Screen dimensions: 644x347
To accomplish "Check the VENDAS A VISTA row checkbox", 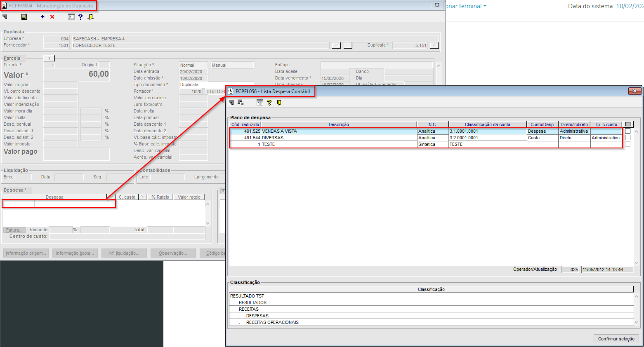I will 627,131.
